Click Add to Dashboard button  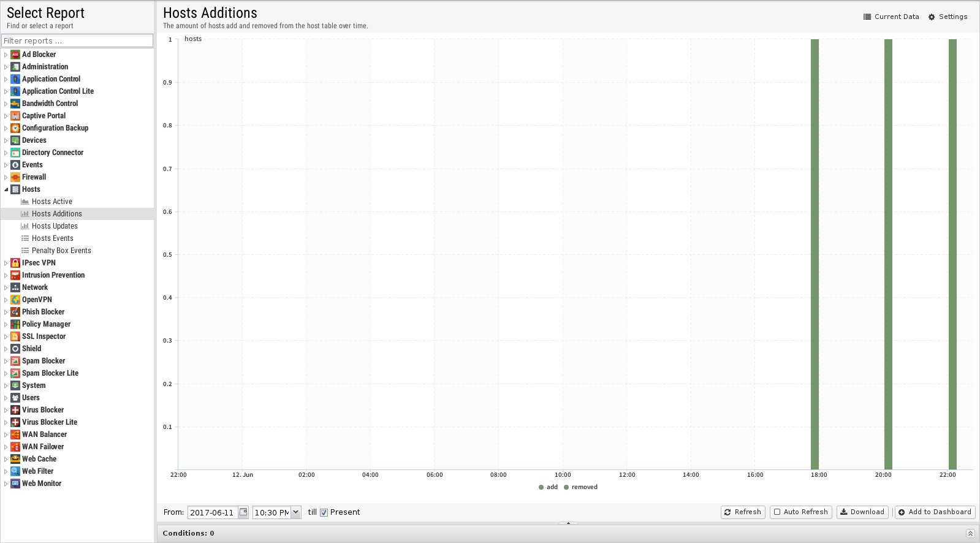click(x=935, y=512)
